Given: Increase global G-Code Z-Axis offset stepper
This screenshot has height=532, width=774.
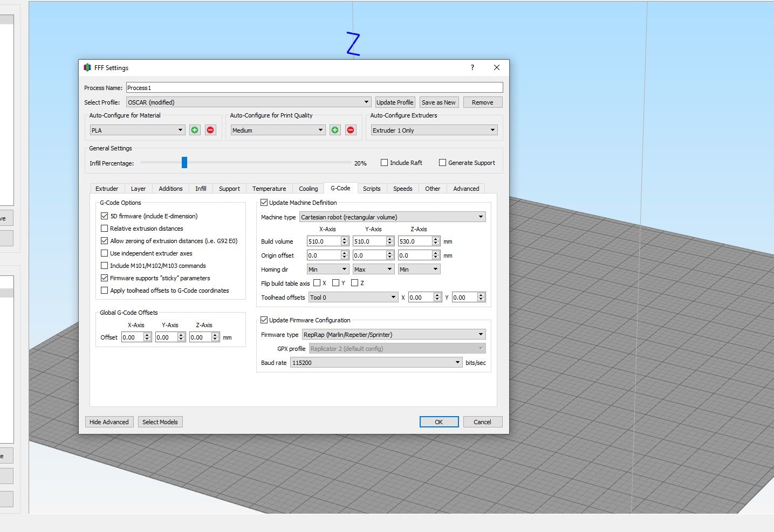Looking at the screenshot, I should pyautogui.click(x=215, y=335).
